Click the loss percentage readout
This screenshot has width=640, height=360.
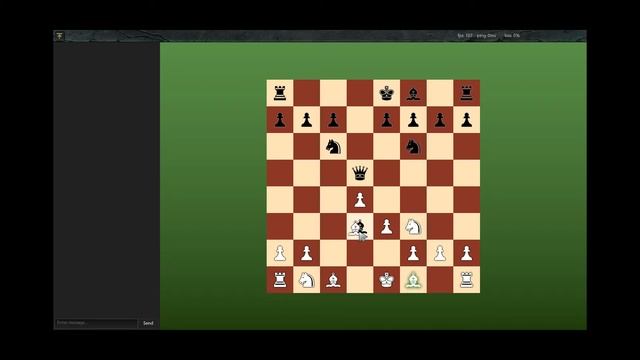(512, 36)
